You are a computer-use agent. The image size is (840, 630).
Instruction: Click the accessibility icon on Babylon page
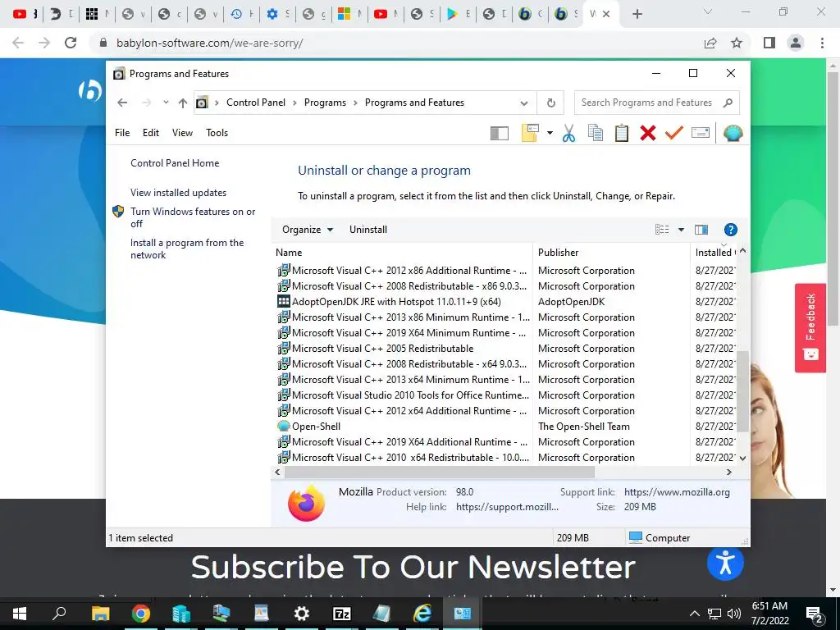[x=725, y=563]
